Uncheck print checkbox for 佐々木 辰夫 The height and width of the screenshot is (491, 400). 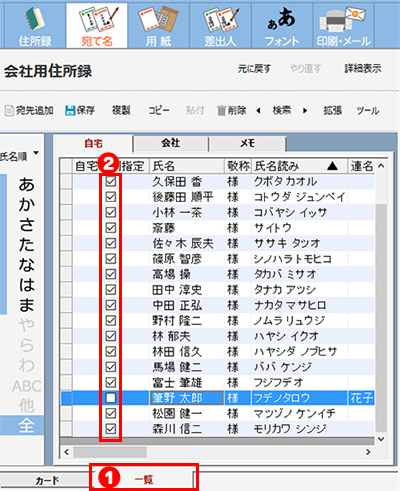click(111, 243)
